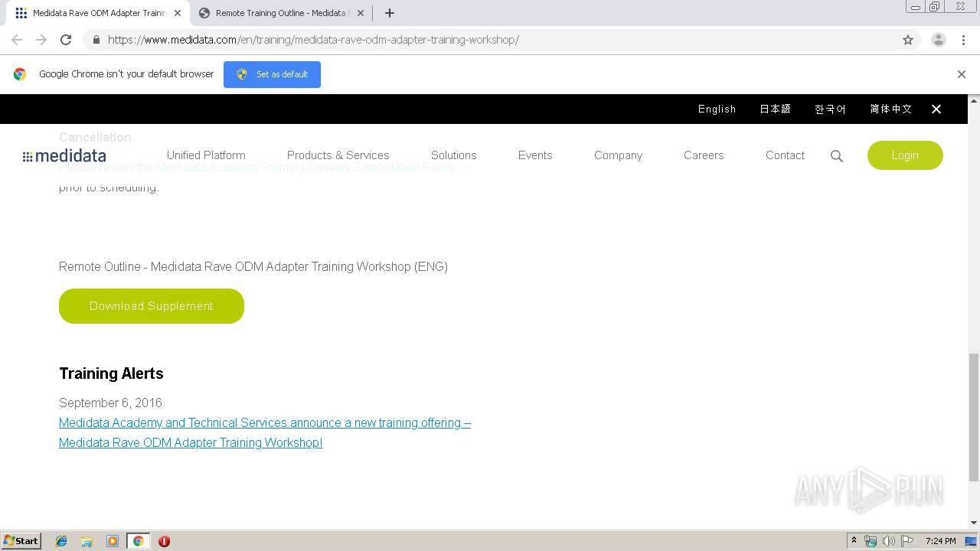Click the Download Supplement button

coord(152,306)
